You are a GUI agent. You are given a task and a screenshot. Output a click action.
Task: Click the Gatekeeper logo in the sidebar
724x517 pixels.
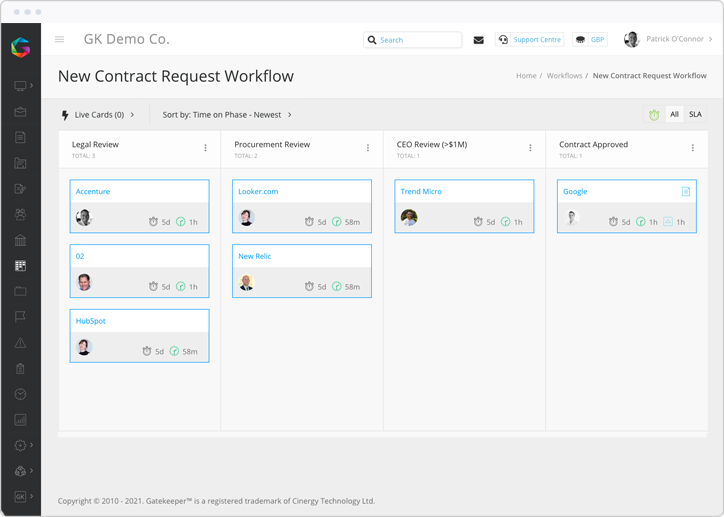click(21, 48)
